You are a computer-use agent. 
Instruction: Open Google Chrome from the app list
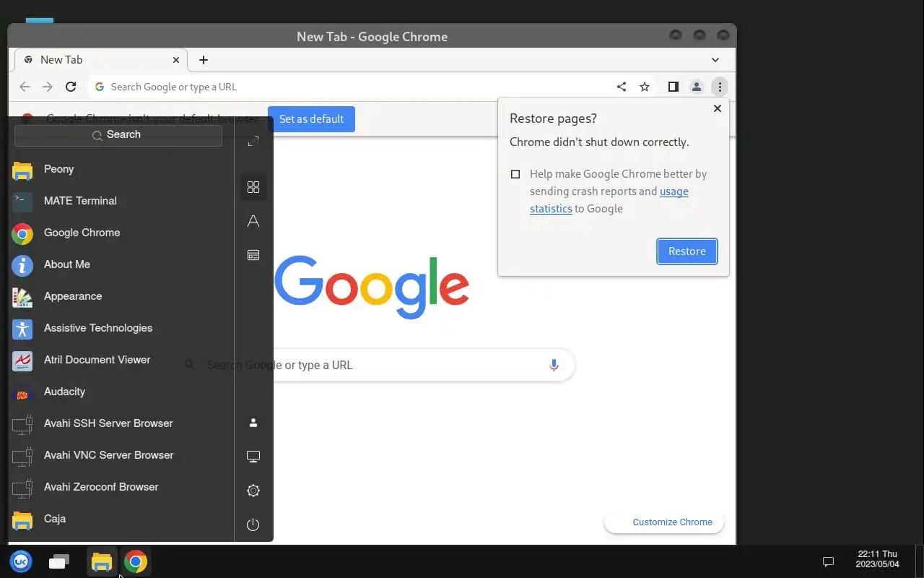(121, 233)
